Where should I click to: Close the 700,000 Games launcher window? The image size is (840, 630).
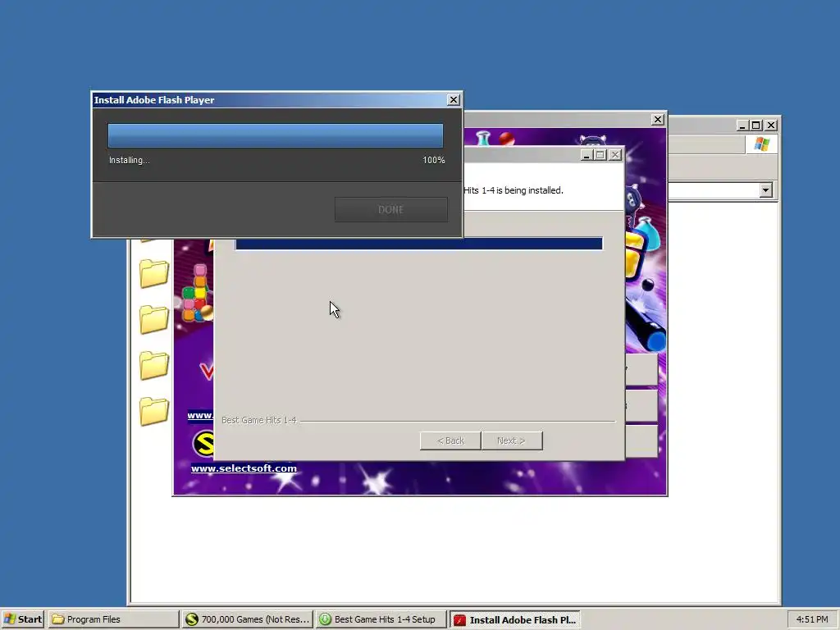click(x=658, y=120)
